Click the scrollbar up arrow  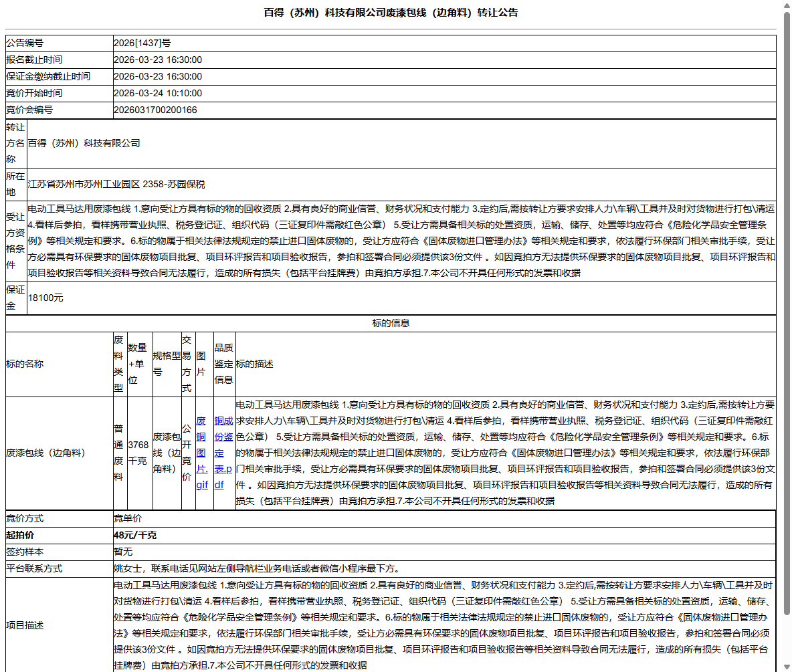tap(785, 7)
